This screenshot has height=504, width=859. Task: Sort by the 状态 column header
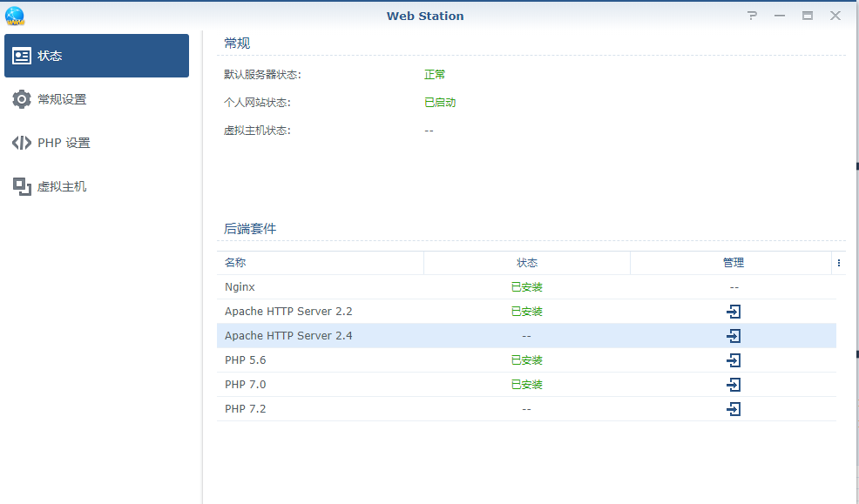[x=527, y=263]
